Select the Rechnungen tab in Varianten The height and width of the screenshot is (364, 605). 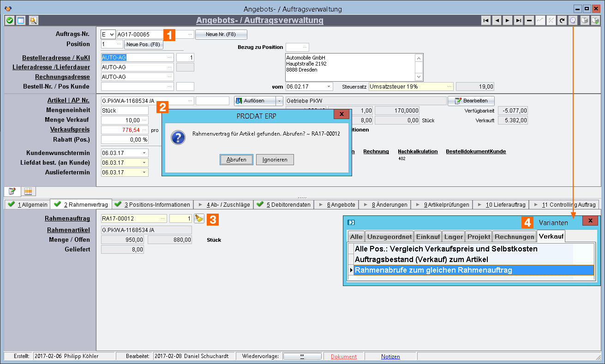(x=514, y=236)
